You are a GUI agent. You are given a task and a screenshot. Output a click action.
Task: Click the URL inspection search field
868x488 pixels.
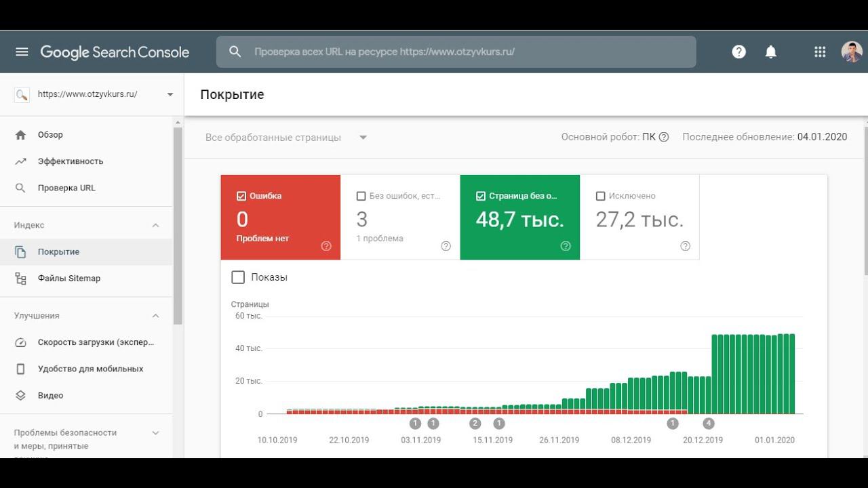point(456,52)
